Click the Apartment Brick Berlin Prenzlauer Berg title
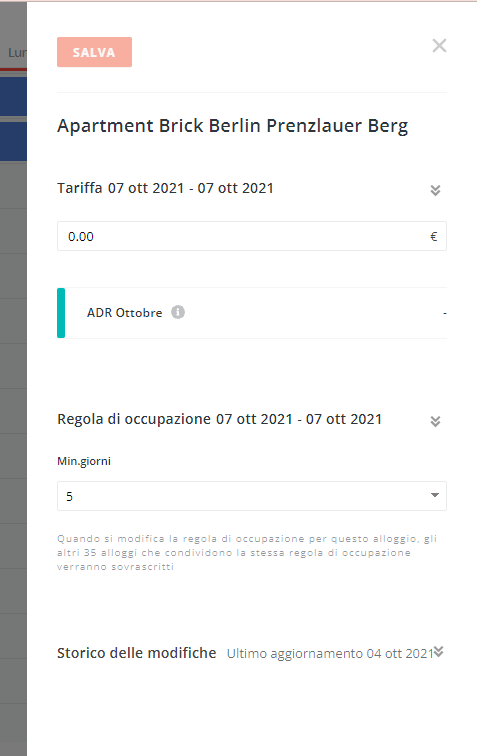The image size is (477, 756). (232, 126)
